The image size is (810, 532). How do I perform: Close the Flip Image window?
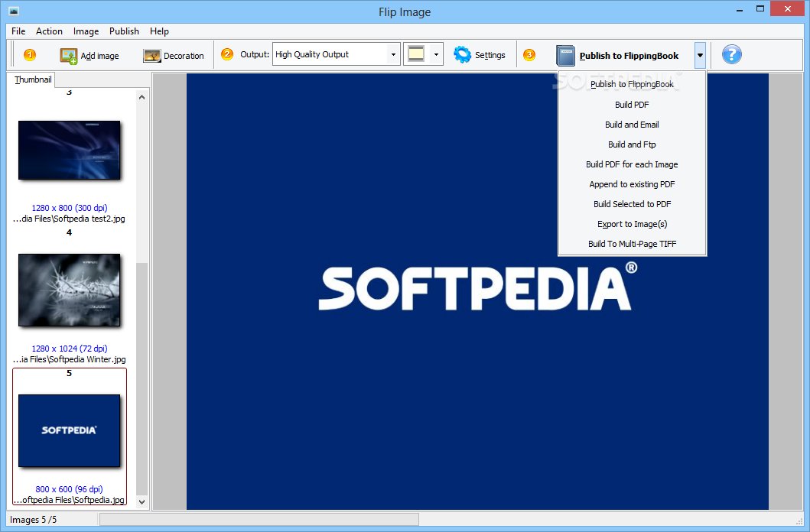788,8
